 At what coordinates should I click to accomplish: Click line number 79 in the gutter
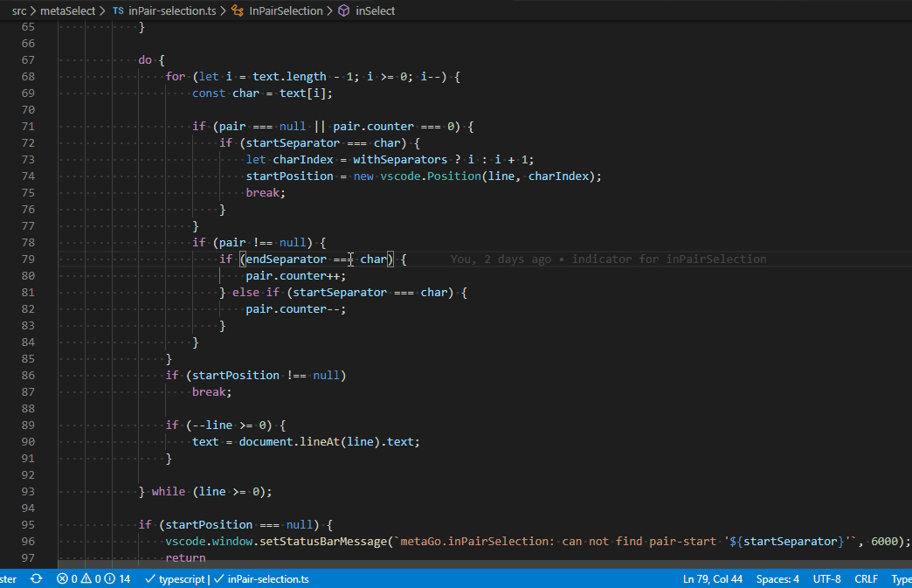click(x=28, y=259)
